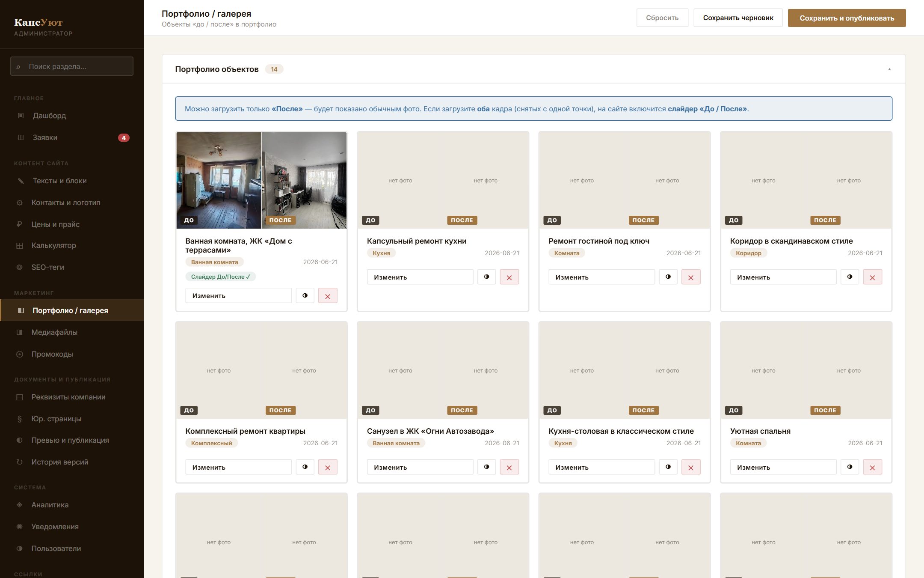Click the Сбросить button
Image resolution: width=924 pixels, height=578 pixels.
pos(662,18)
